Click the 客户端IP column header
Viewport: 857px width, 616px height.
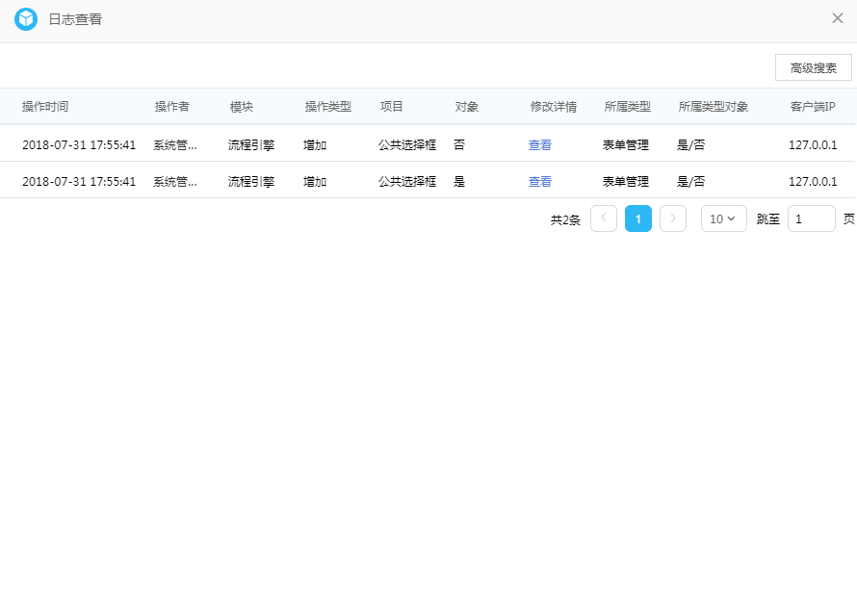pyautogui.click(x=813, y=107)
